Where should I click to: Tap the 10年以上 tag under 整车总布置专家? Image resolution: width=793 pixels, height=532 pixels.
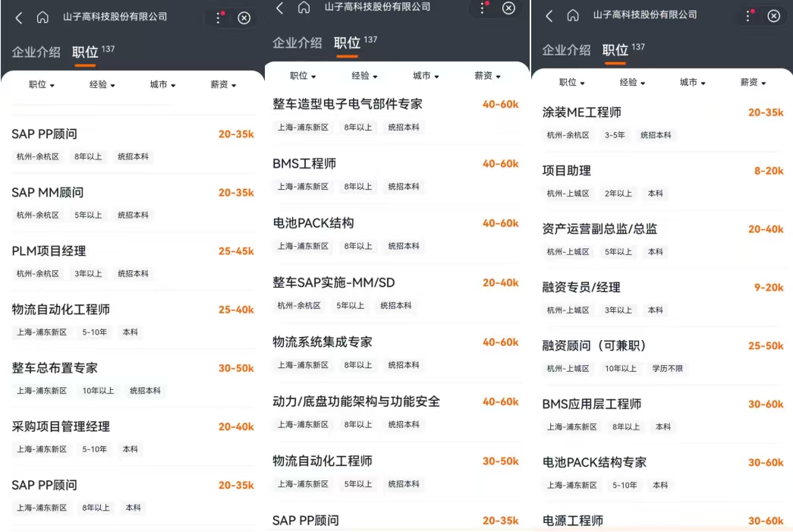pos(98,390)
